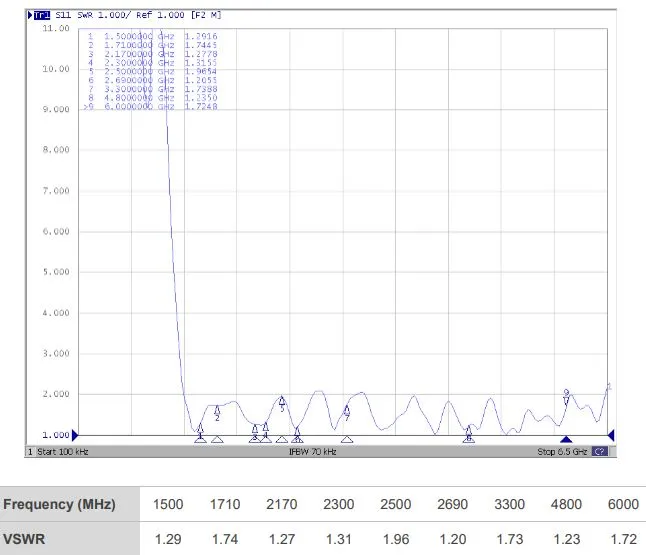646x555 pixels.
Task: Click the C? correction status indicator
Action: pos(600,452)
